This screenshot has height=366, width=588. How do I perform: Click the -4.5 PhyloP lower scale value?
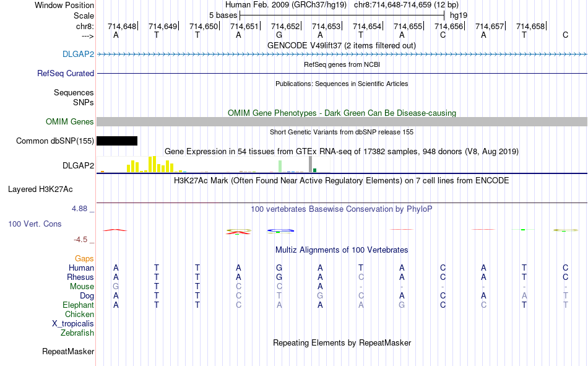(x=80, y=240)
